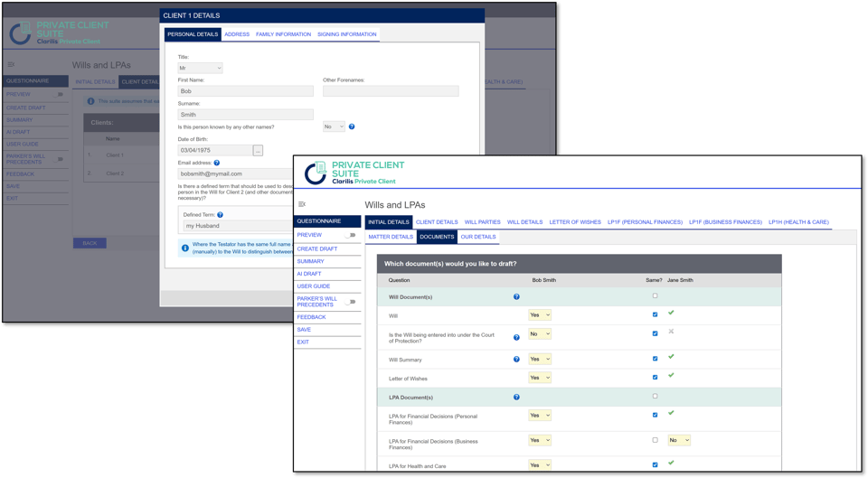Select the MATTER DETAILS sub-tab
868x478 pixels.
[x=391, y=237]
